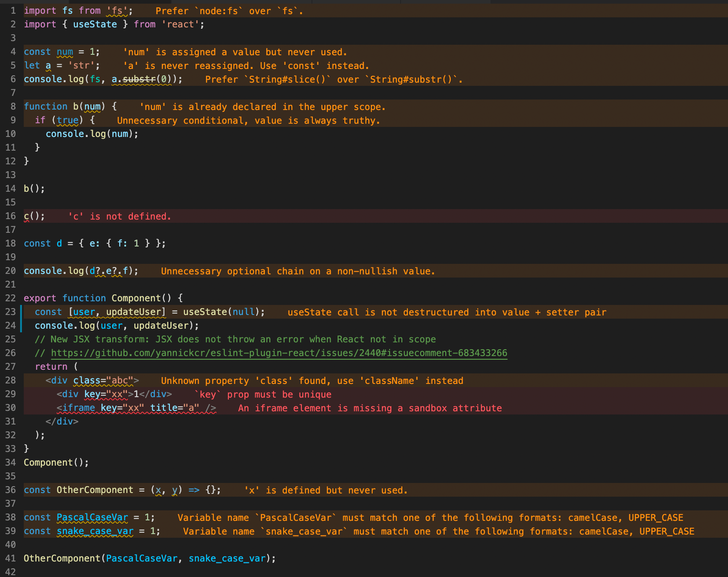Viewport: 728px width, 577px height.
Task: Click the 'x' is defined but never used warning
Action: point(326,490)
